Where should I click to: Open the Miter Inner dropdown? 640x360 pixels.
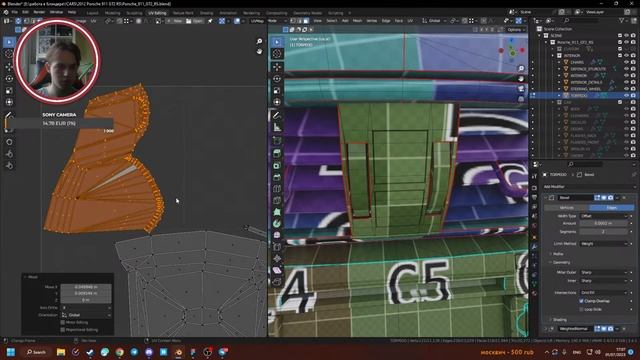(604, 281)
